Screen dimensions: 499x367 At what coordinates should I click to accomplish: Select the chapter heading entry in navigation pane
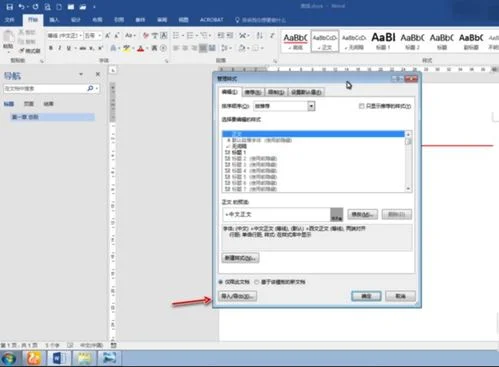point(52,117)
